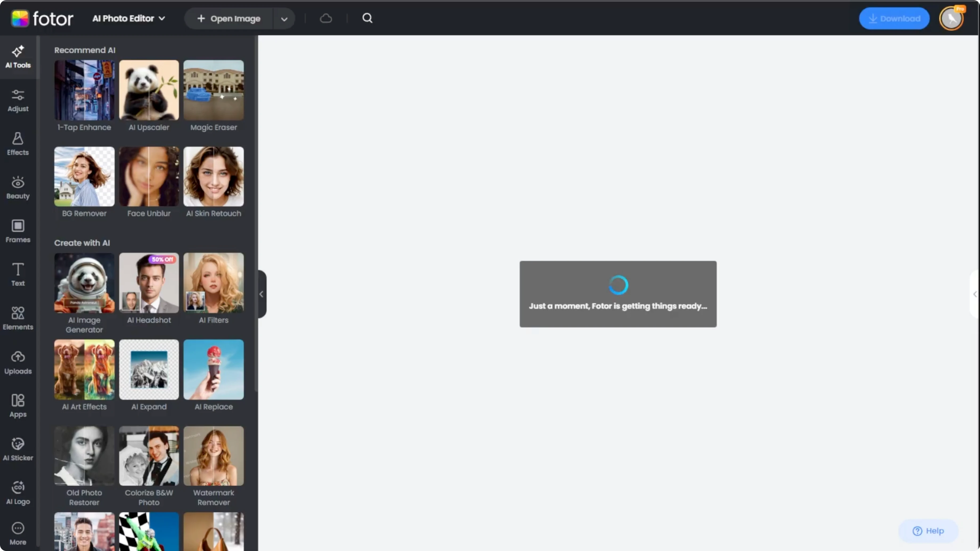Select the Magic Eraser tool

point(213,96)
